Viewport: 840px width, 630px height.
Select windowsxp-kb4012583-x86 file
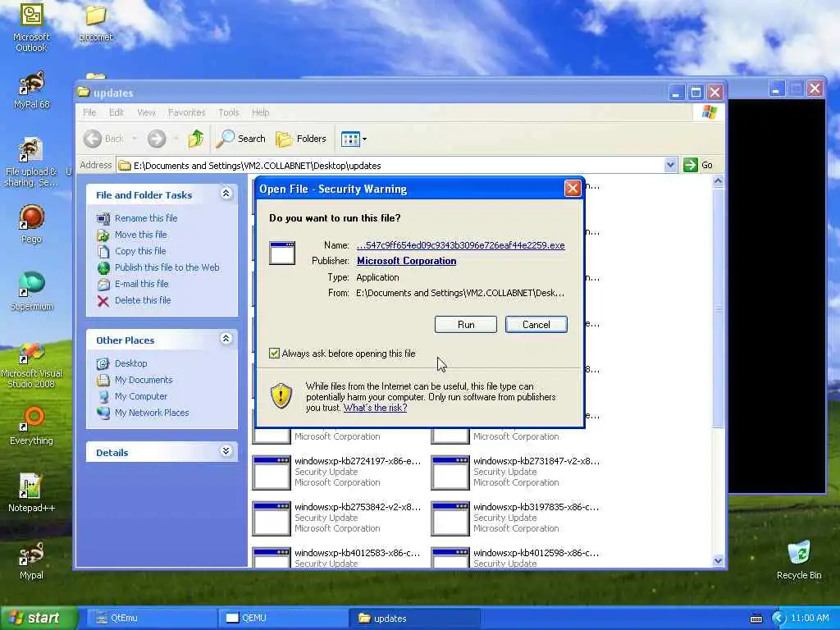point(337,558)
